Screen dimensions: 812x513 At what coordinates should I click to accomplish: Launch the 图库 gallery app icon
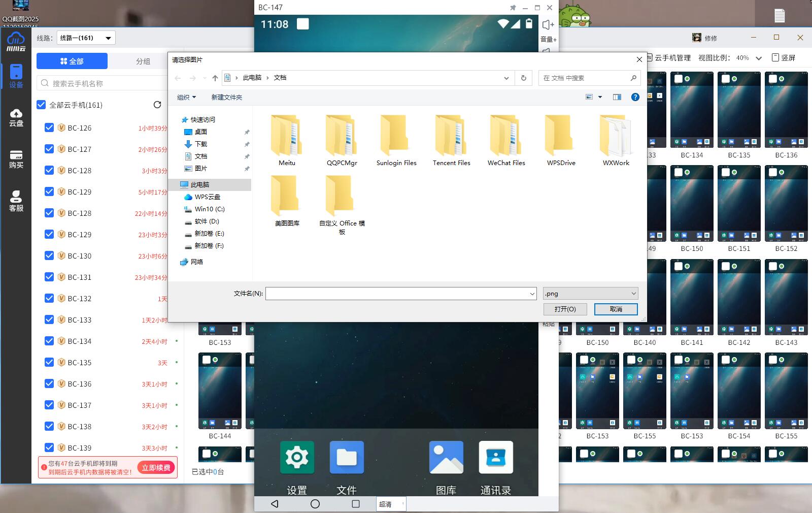(446, 458)
